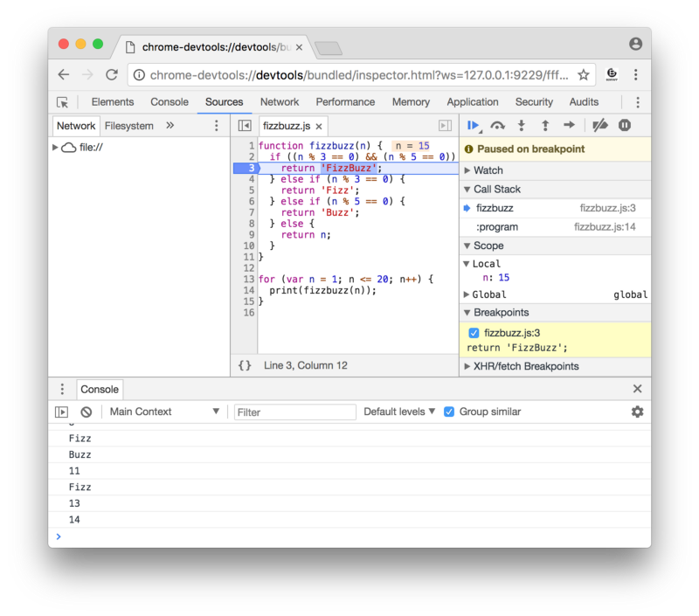Open the Default levels dropdown
The height and width of the screenshot is (616, 699).
tap(399, 412)
